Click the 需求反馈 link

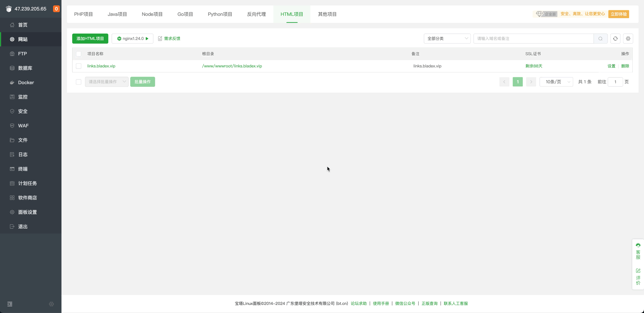(x=169, y=39)
